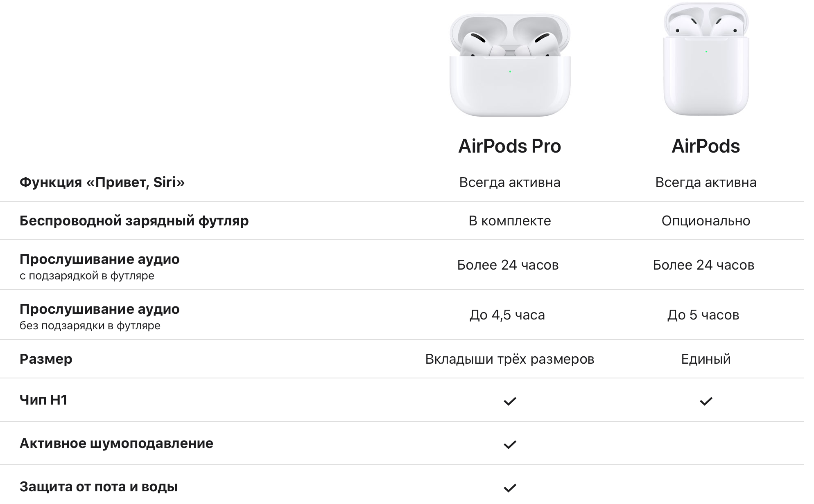Click the Опционально value for AirPods
This screenshot has width=814, height=504.
pos(706,221)
